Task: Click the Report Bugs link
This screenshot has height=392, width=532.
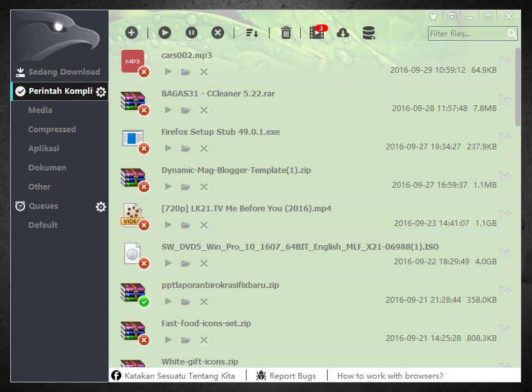Action: tap(286, 376)
